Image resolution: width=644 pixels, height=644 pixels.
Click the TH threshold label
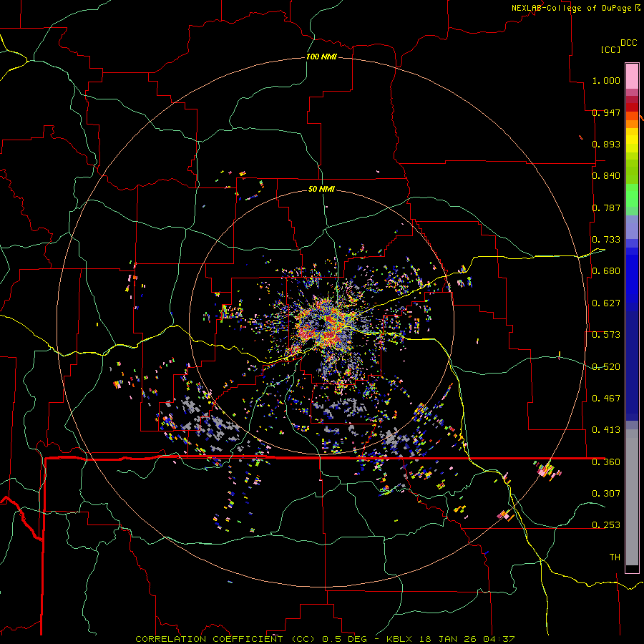click(x=615, y=557)
